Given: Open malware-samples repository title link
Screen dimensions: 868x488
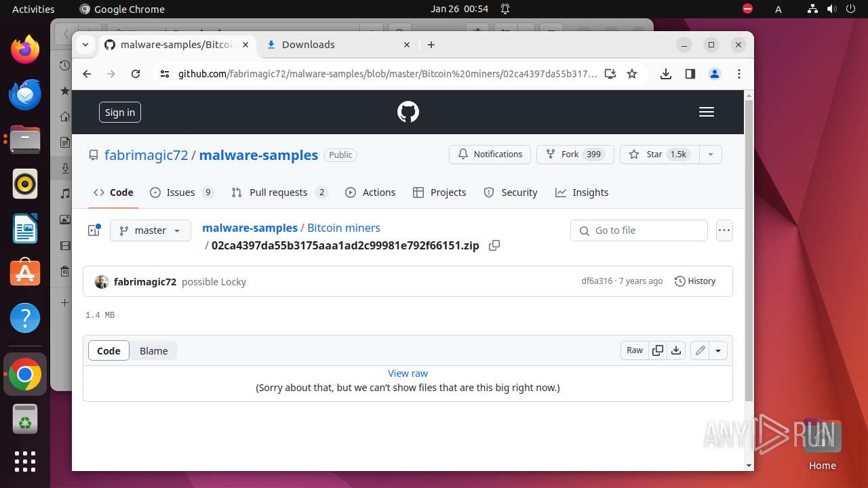Looking at the screenshot, I should pos(258,155).
